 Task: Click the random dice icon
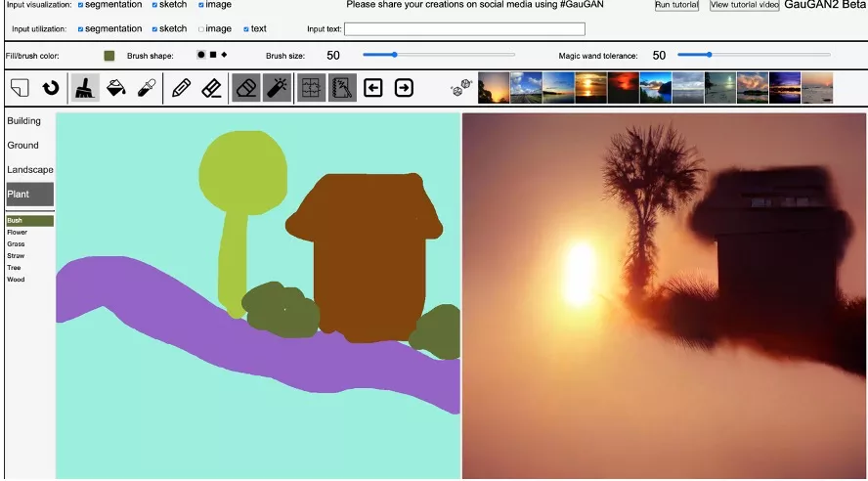(457, 89)
